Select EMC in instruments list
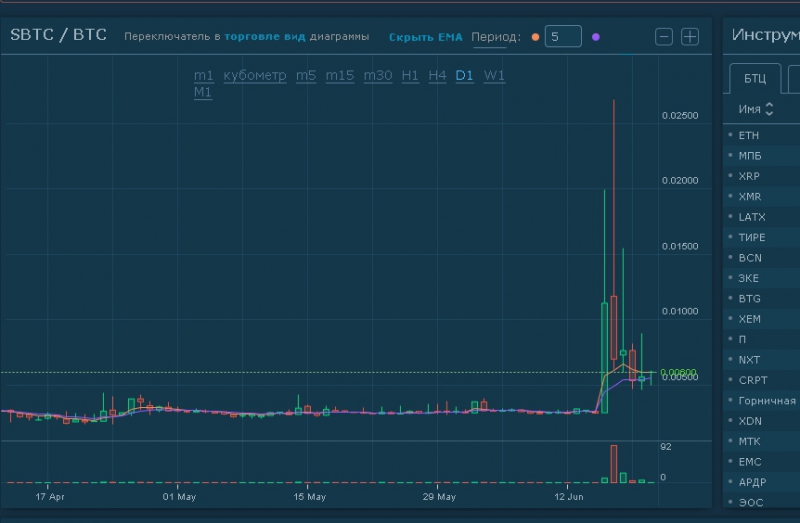The height and width of the screenshot is (523, 800). coord(762,462)
